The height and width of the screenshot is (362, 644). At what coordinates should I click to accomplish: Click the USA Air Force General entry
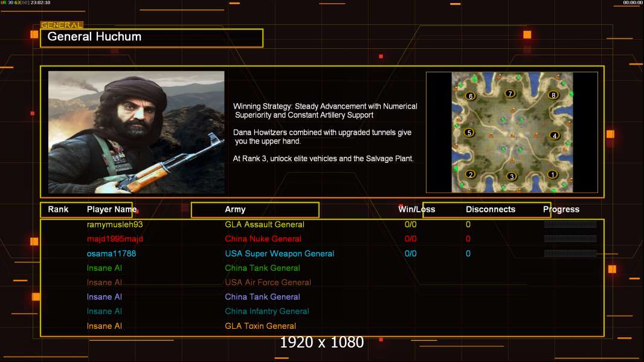coord(268,282)
